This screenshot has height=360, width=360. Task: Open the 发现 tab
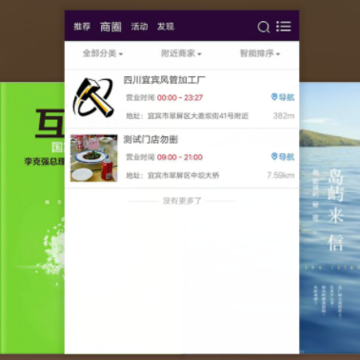[x=166, y=27]
